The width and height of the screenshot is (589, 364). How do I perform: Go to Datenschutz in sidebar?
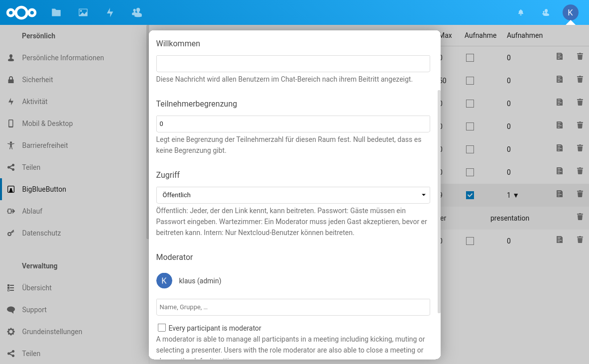point(41,233)
